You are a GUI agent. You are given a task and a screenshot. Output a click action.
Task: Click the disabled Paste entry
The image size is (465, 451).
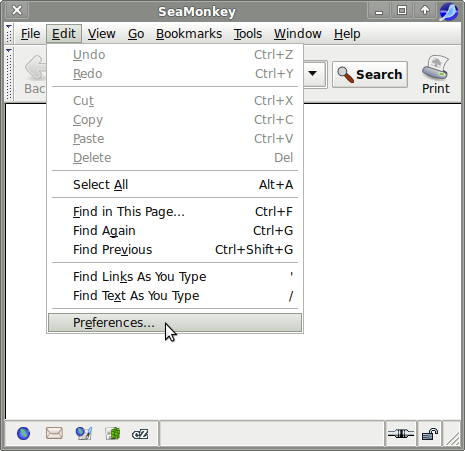tap(175, 139)
